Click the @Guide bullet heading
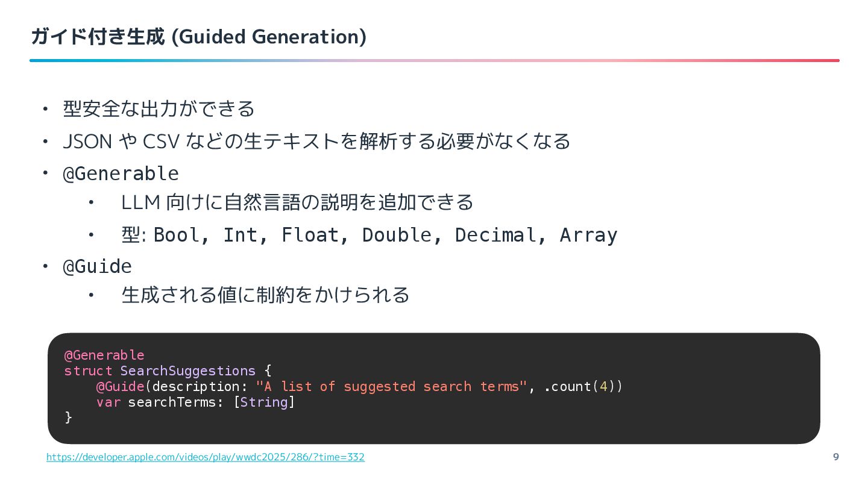Viewport: 868px width, 488px height. [97, 266]
